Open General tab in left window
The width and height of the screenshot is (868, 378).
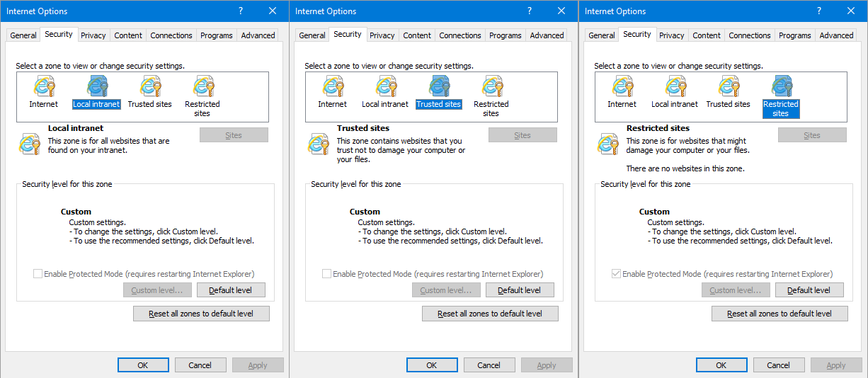tap(23, 35)
